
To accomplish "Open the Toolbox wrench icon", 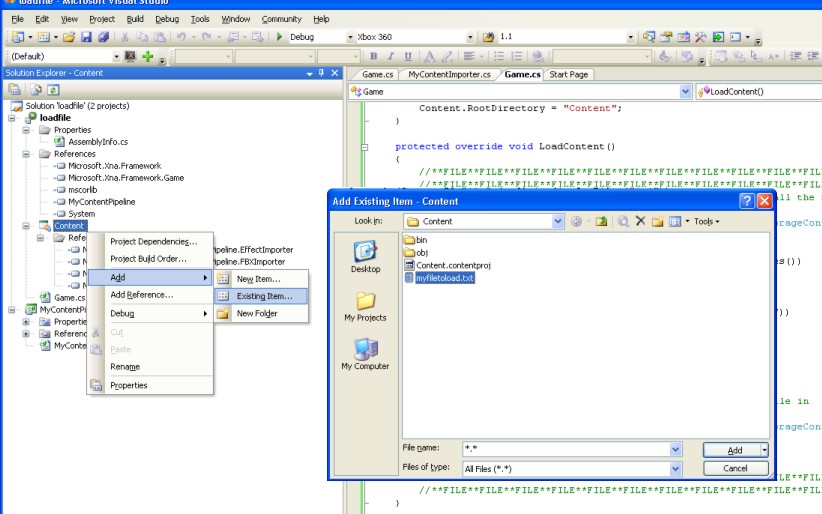I will pos(701,37).
